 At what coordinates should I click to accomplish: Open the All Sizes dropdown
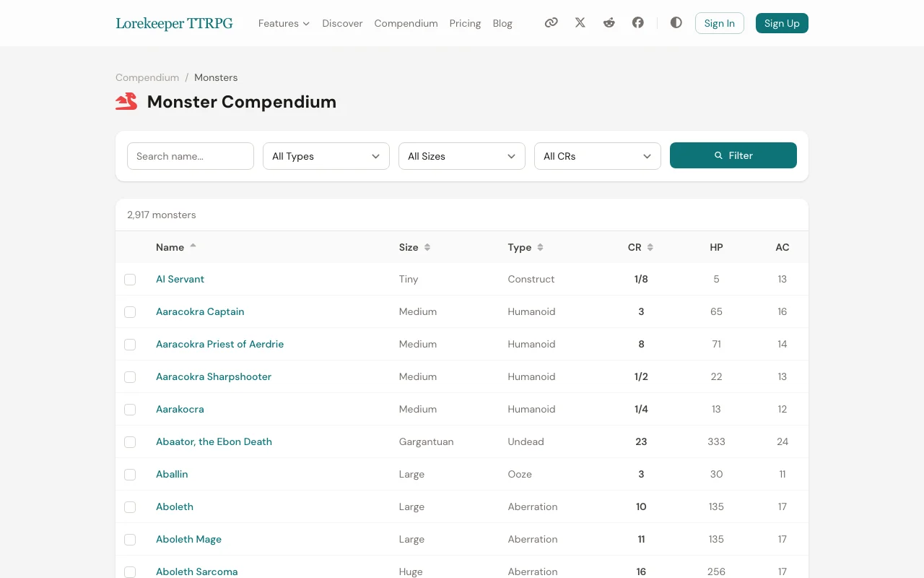pos(462,156)
